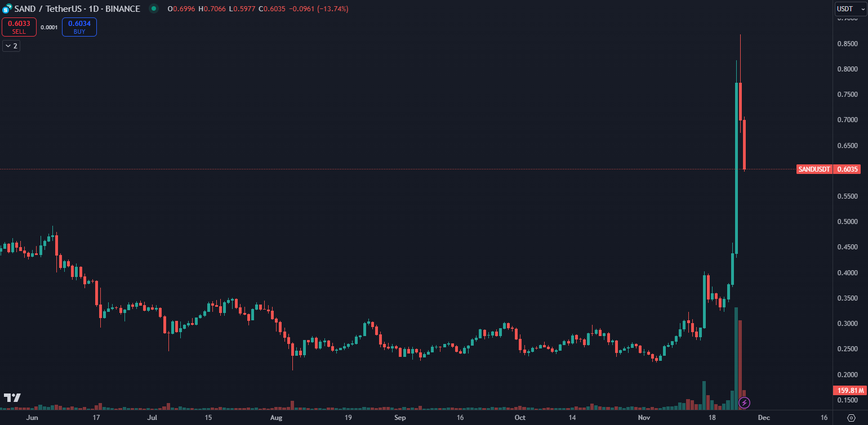Click the SANDUSDT price line label

point(814,169)
